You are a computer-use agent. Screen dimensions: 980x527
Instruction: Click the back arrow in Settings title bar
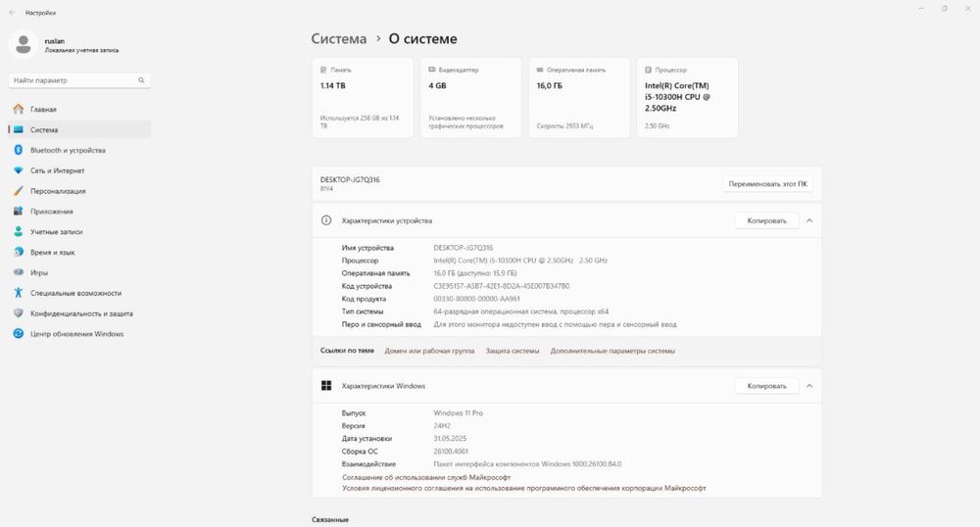(x=12, y=12)
